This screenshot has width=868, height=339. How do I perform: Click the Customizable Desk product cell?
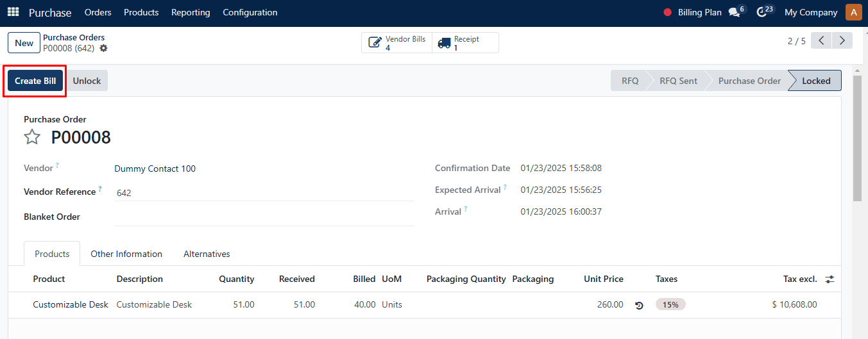[71, 304]
